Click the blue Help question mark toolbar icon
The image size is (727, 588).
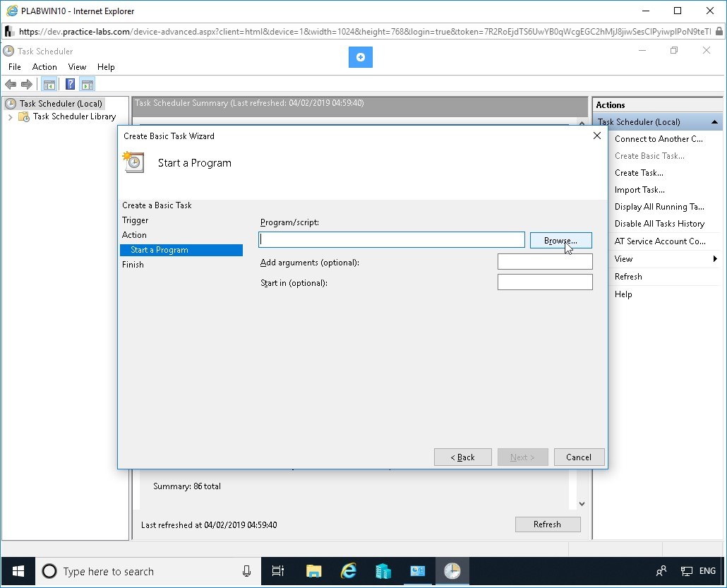(x=70, y=84)
